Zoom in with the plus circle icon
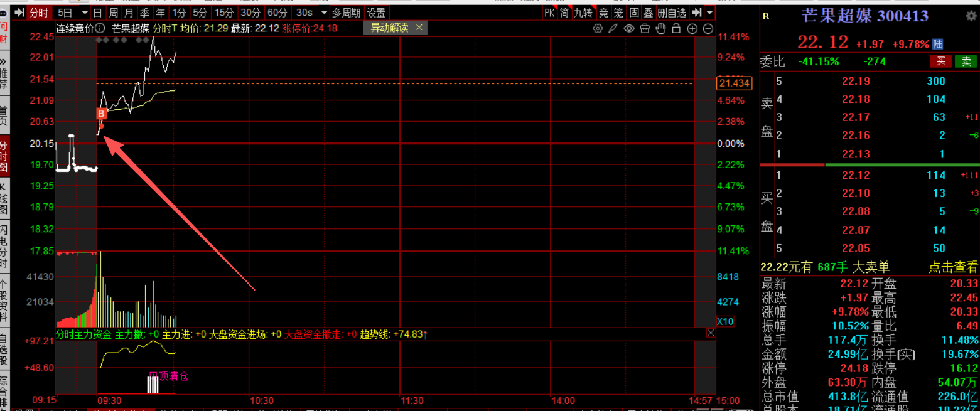The width and height of the screenshot is (980, 411). click(692, 29)
